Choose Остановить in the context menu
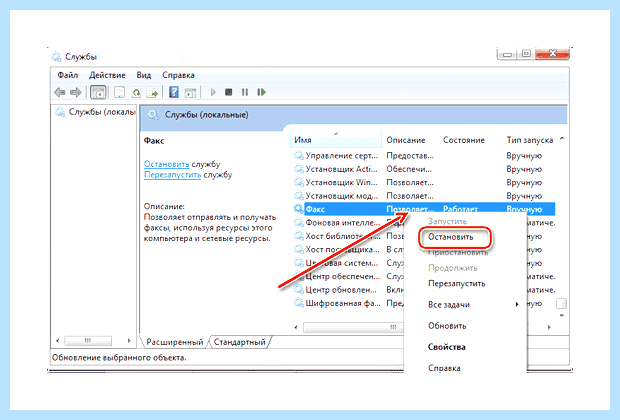This screenshot has height=420, width=620. pyautogui.click(x=451, y=237)
